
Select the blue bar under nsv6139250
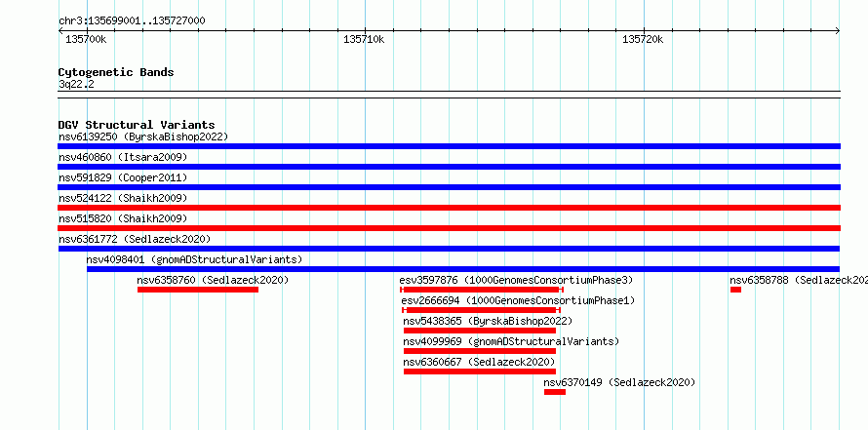(x=449, y=146)
